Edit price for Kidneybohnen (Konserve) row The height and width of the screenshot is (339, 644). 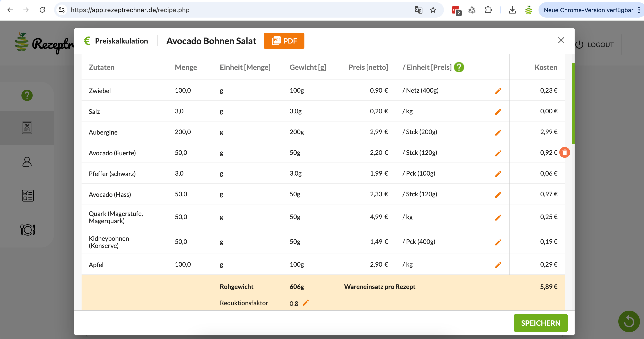pos(498,242)
